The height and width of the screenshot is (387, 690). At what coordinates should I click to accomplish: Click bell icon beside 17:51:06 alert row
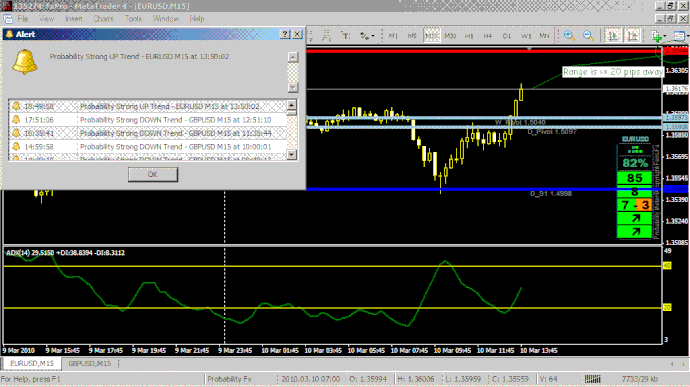click(16, 120)
